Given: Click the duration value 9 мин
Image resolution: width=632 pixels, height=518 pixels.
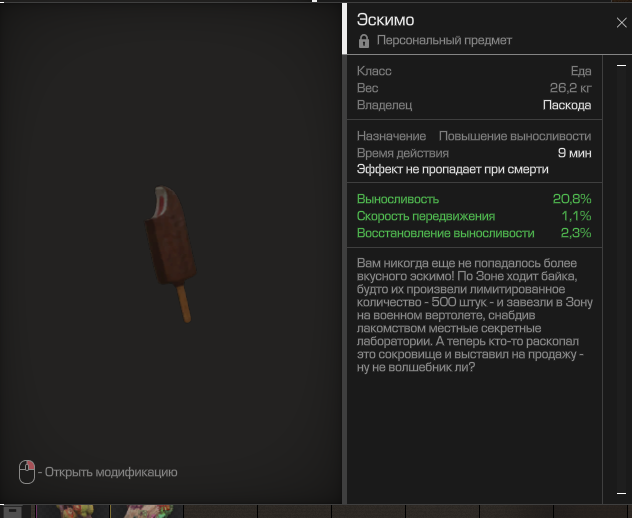Looking at the screenshot, I should tap(574, 153).
